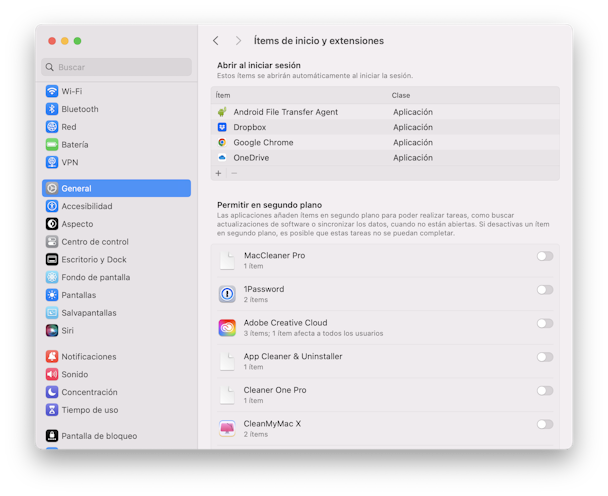Click the OneDrive cloud icon

(x=222, y=157)
